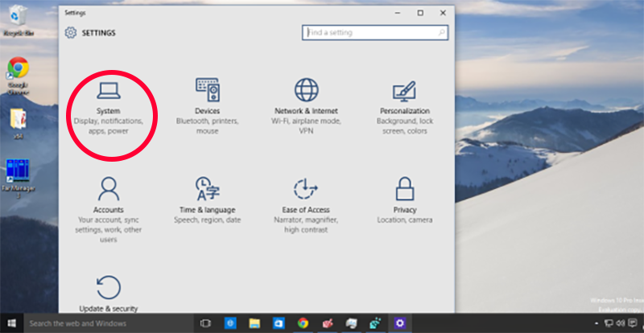This screenshot has width=644, height=333.
Task: Click the 'Speech, region, date' description
Action: [208, 220]
